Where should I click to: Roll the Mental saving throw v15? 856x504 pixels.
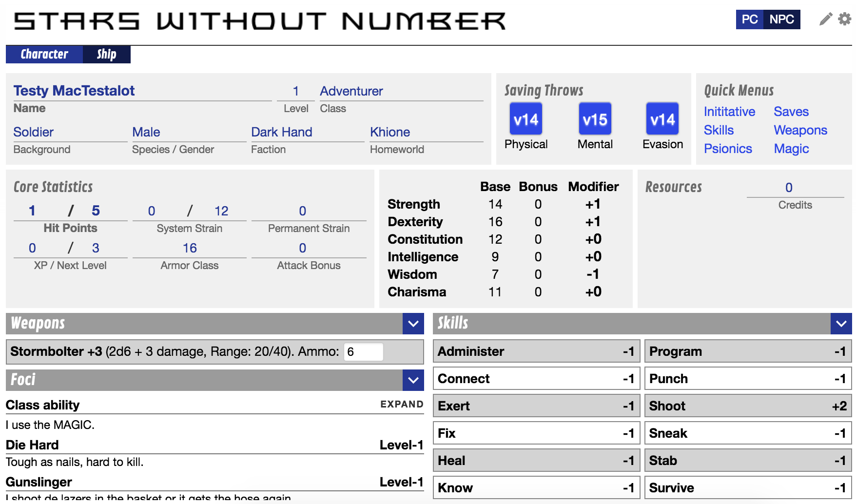(x=595, y=119)
